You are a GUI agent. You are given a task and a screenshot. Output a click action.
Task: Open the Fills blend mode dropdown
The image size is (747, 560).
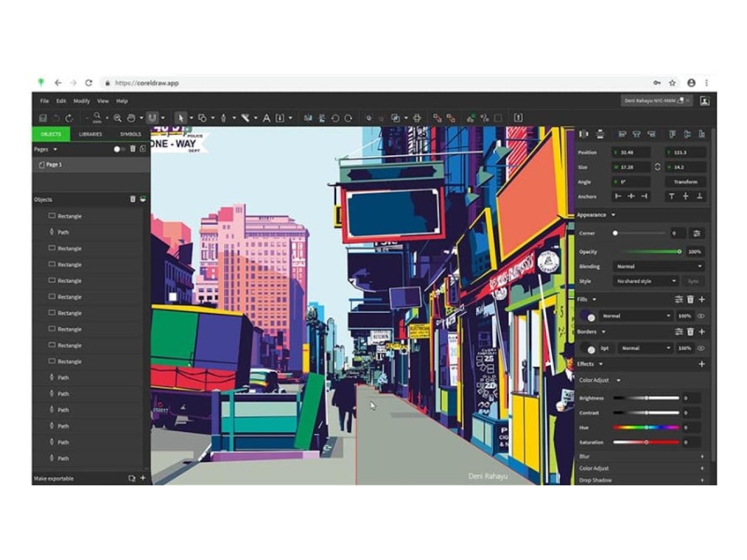pyautogui.click(x=637, y=316)
